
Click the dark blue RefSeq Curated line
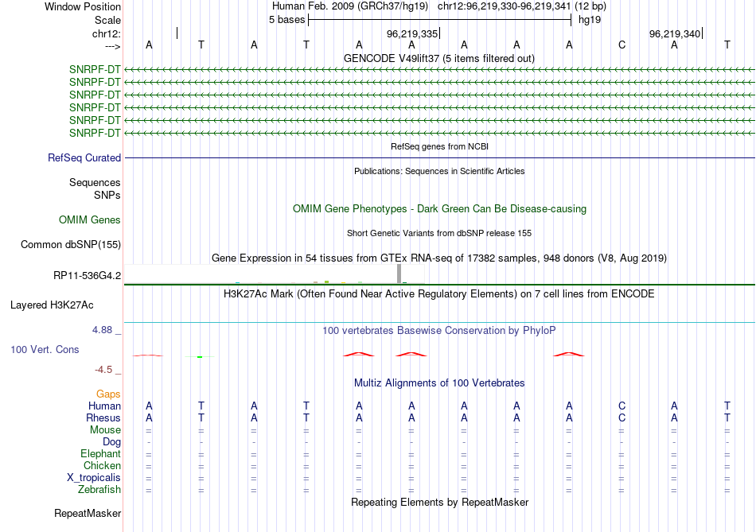pos(440,157)
